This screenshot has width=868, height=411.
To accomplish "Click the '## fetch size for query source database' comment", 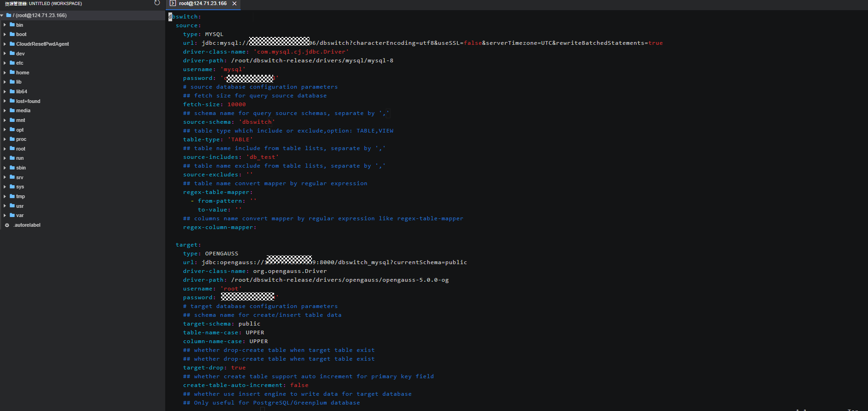I will click(255, 96).
